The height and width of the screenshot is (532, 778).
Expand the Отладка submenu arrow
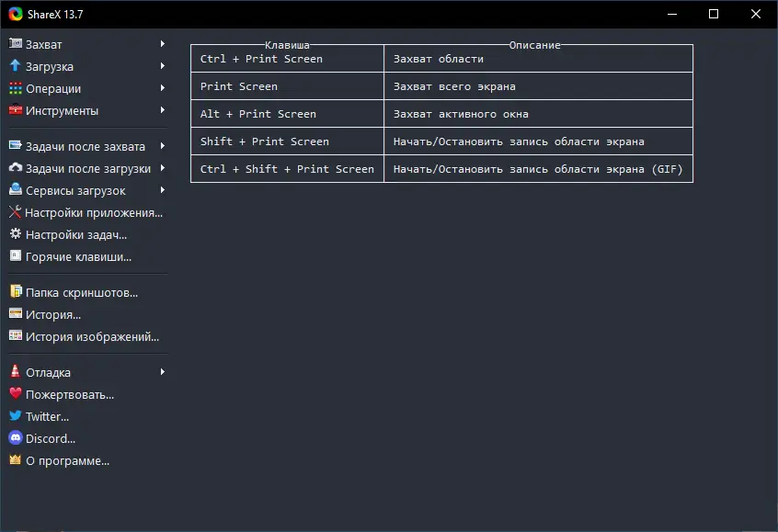click(x=162, y=372)
